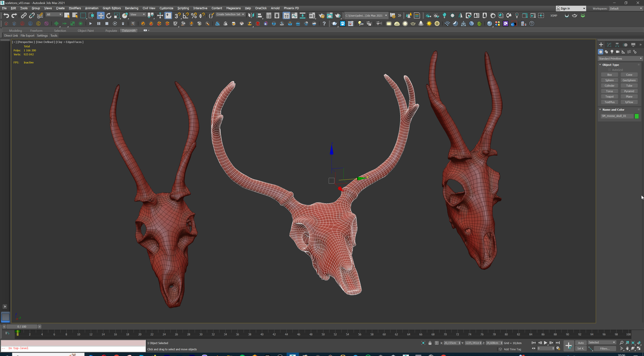
Task: Toggle Percent Snap icon
Action: tap(194, 15)
